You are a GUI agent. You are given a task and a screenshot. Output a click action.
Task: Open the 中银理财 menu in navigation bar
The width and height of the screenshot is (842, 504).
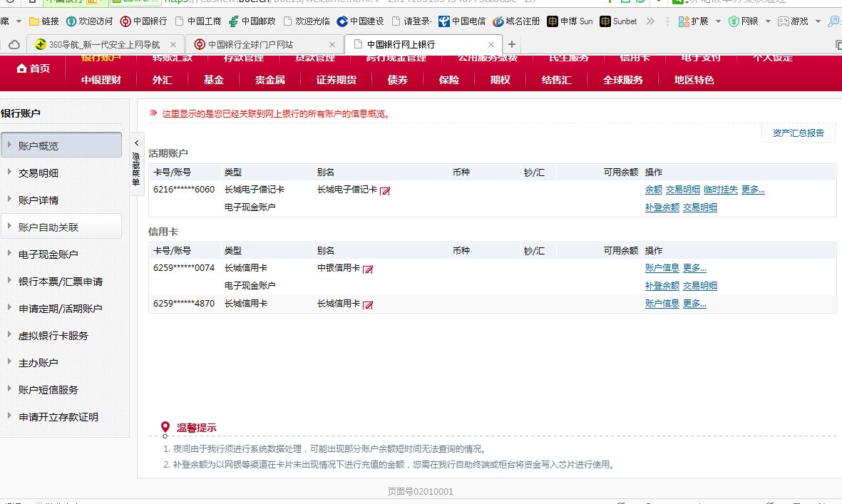[x=101, y=80]
